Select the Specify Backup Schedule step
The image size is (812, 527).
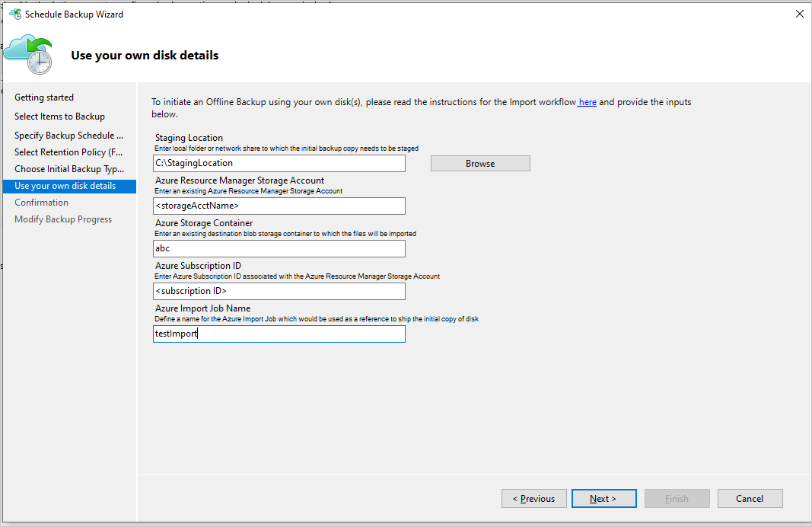click(68, 135)
